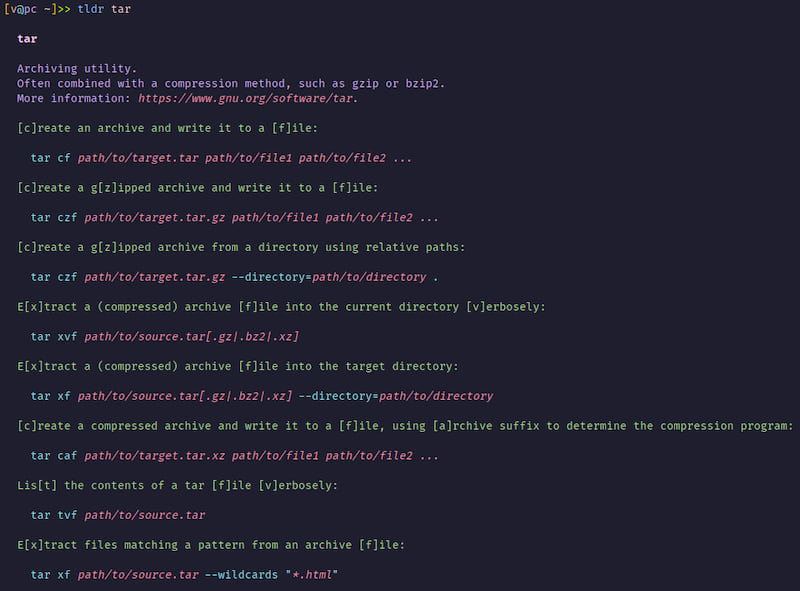This screenshot has height=591, width=800.
Task: Click the 'tar czf' target.tar.gz file1 example
Action: tap(234, 218)
